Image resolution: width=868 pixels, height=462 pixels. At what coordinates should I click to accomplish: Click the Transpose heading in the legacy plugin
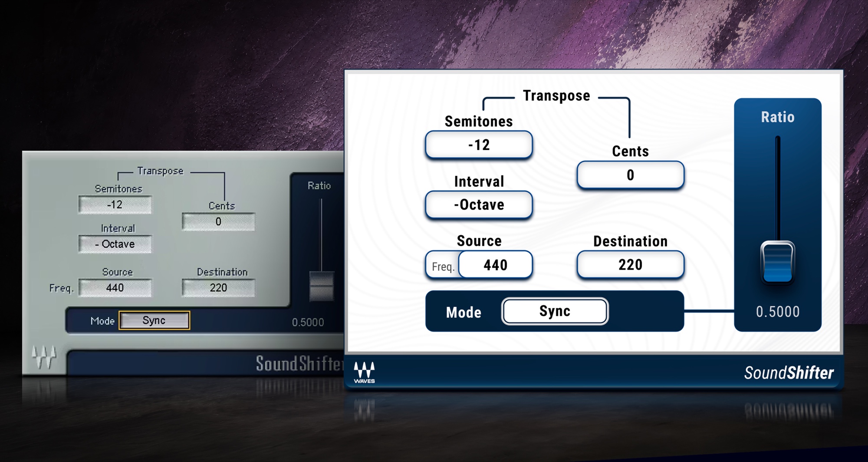(x=160, y=171)
